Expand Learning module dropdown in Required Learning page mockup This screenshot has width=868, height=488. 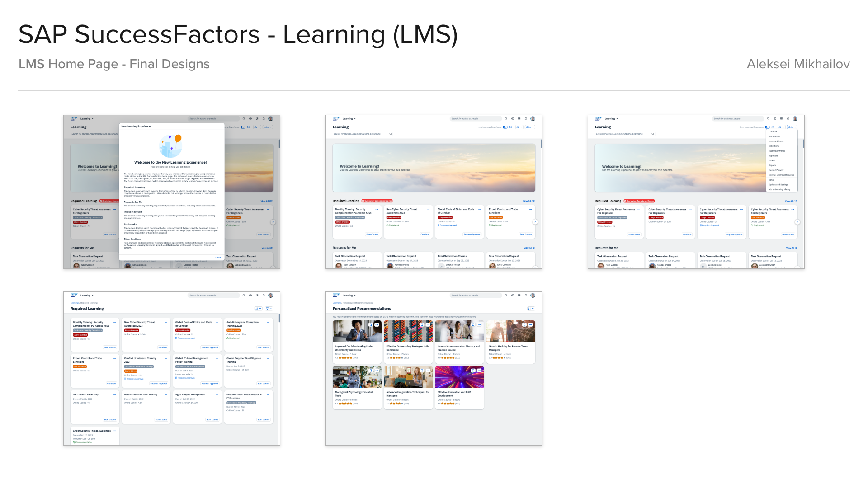pos(87,295)
